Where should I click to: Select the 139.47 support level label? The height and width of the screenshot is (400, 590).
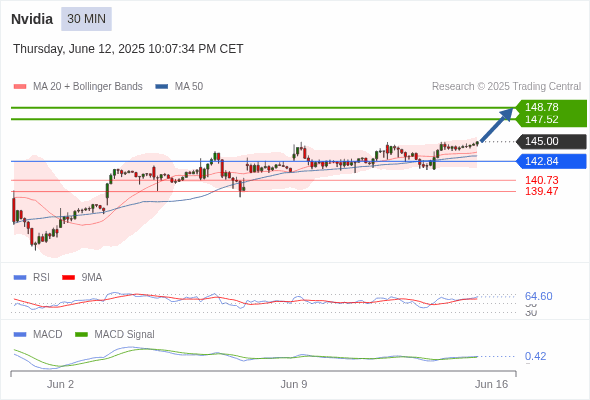(x=541, y=191)
